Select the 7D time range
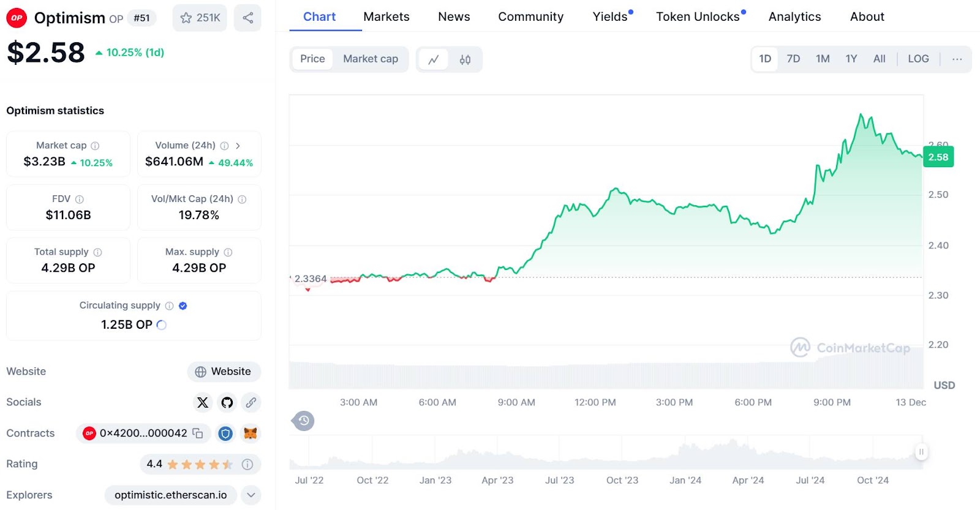Viewport: 980px width, 510px height. pos(793,59)
